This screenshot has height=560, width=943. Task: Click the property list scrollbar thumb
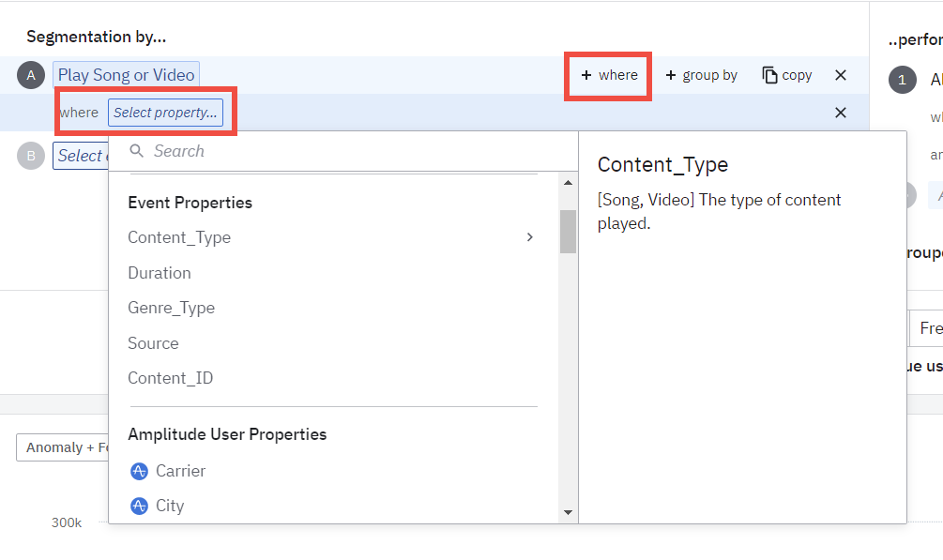coord(568,231)
